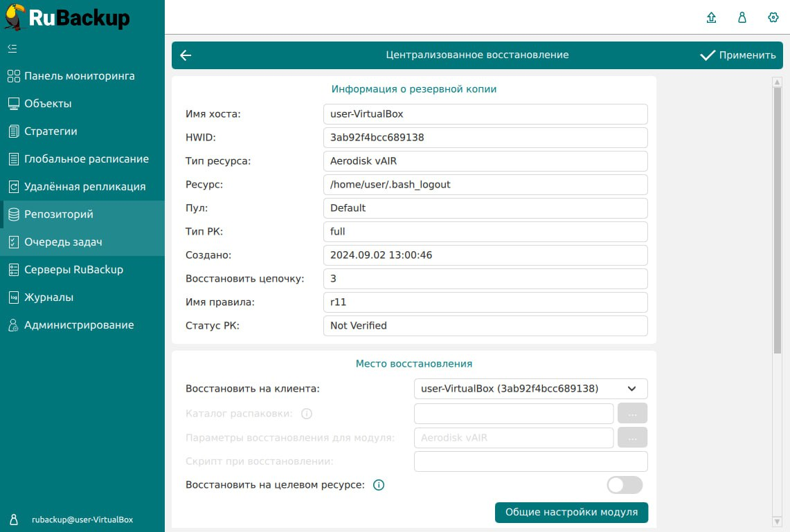This screenshot has width=790, height=532.
Task: Open Панель мониторинга in sidebar
Action: pos(79,76)
